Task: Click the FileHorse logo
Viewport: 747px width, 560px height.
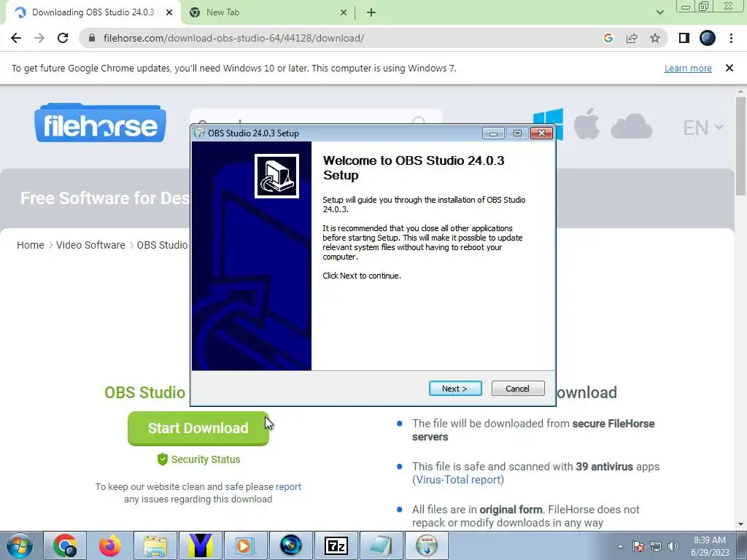Action: point(100,122)
